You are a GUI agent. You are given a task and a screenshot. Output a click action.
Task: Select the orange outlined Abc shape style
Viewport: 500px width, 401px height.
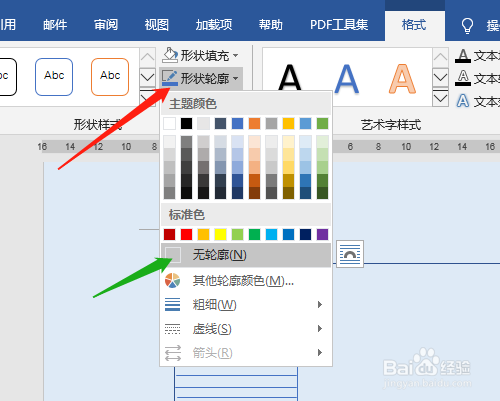[x=110, y=77]
